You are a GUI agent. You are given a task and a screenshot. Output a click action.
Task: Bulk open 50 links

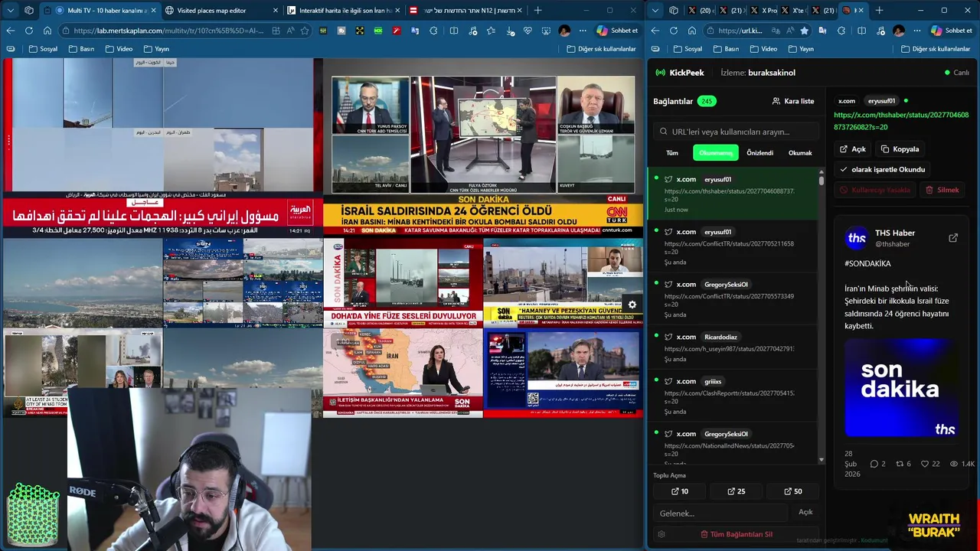793,491
